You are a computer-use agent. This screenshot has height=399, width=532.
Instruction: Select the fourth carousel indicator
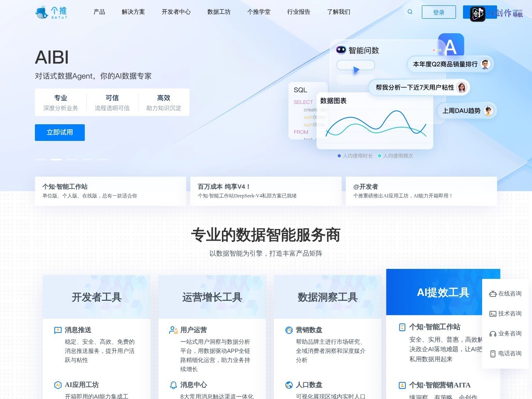[x=87, y=160]
